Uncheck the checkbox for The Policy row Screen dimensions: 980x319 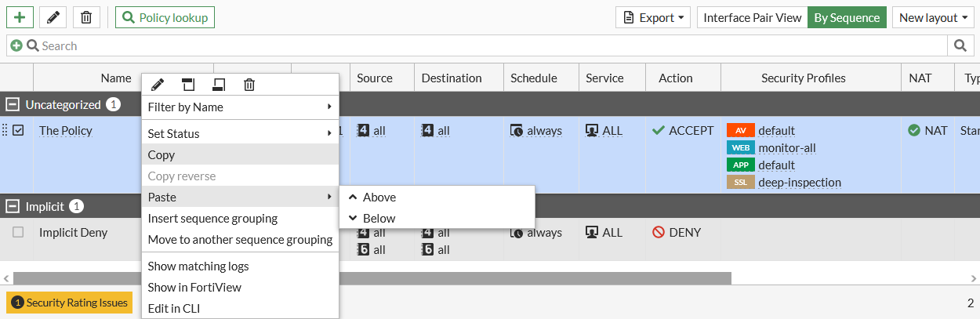pos(18,131)
